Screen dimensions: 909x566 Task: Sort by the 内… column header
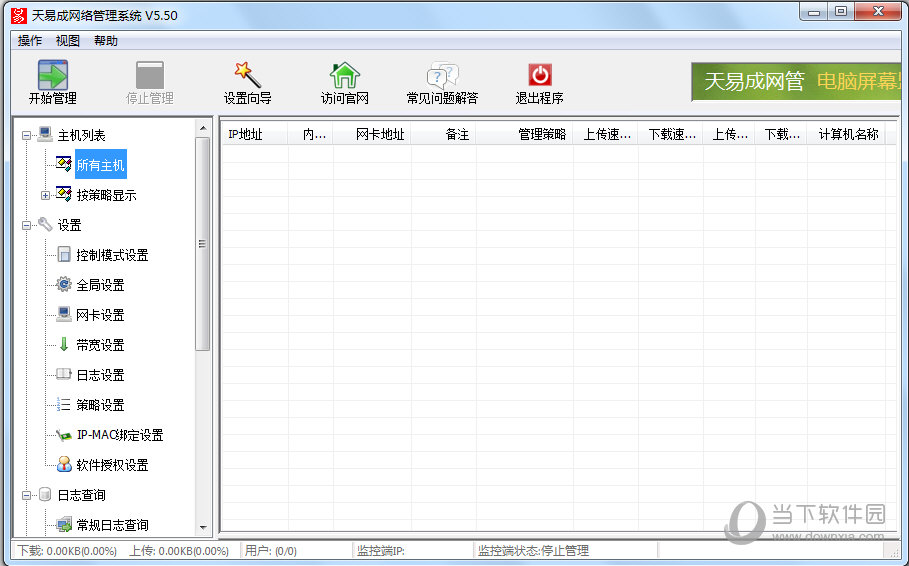click(x=311, y=134)
